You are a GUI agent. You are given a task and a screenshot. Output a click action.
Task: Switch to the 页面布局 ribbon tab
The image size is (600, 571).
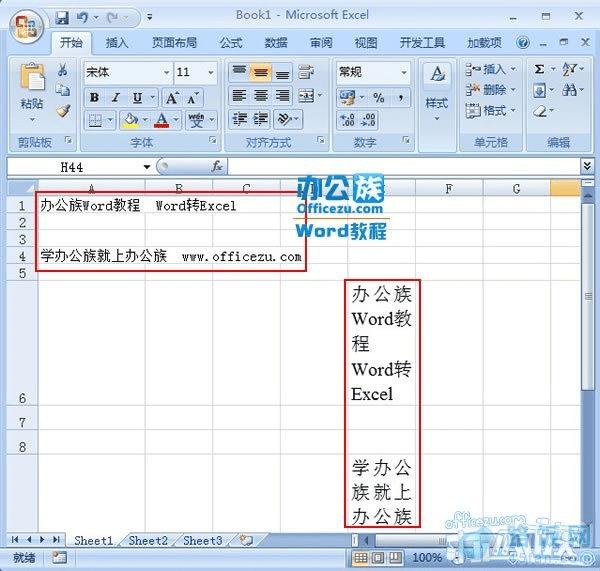click(174, 42)
